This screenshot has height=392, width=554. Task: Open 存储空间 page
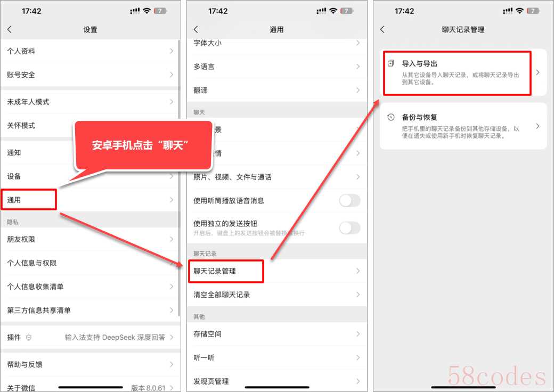pos(276,334)
